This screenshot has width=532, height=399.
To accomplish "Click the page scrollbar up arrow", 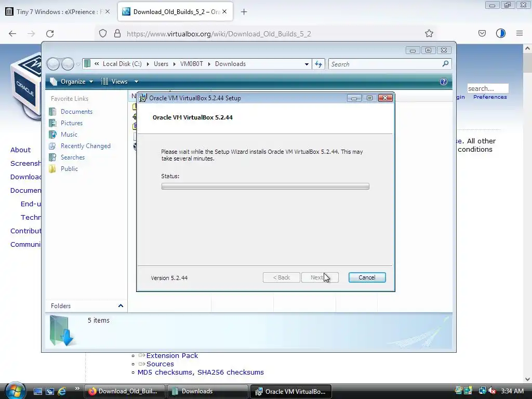I will (x=527, y=48).
